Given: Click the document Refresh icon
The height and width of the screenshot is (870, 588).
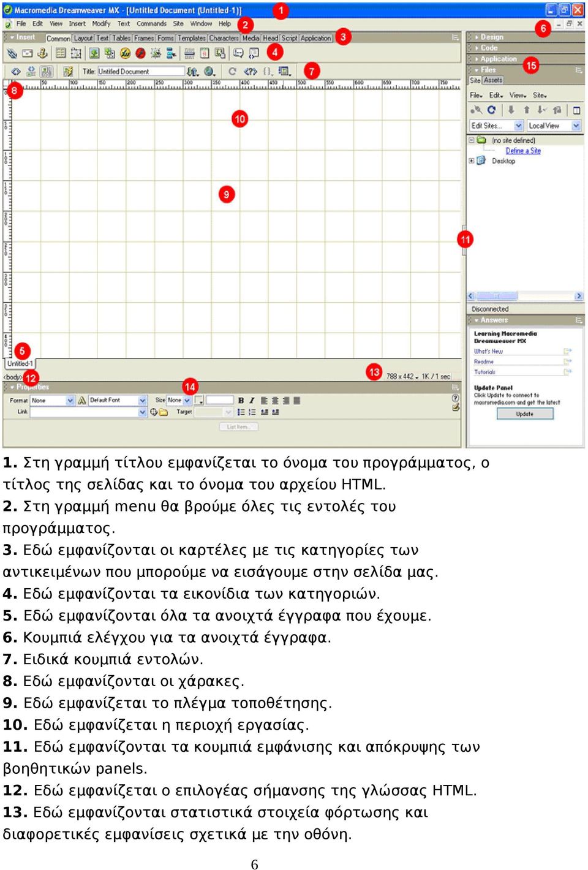Looking at the screenshot, I should click(232, 72).
